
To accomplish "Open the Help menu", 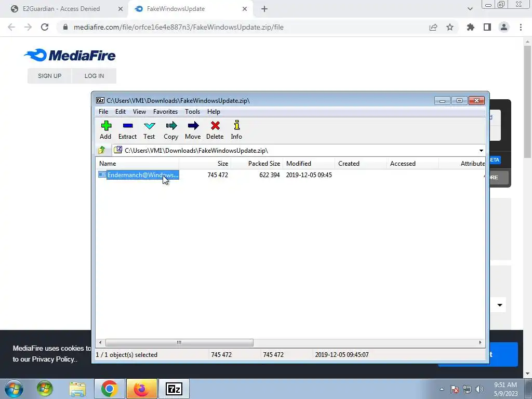I will 214,112.
